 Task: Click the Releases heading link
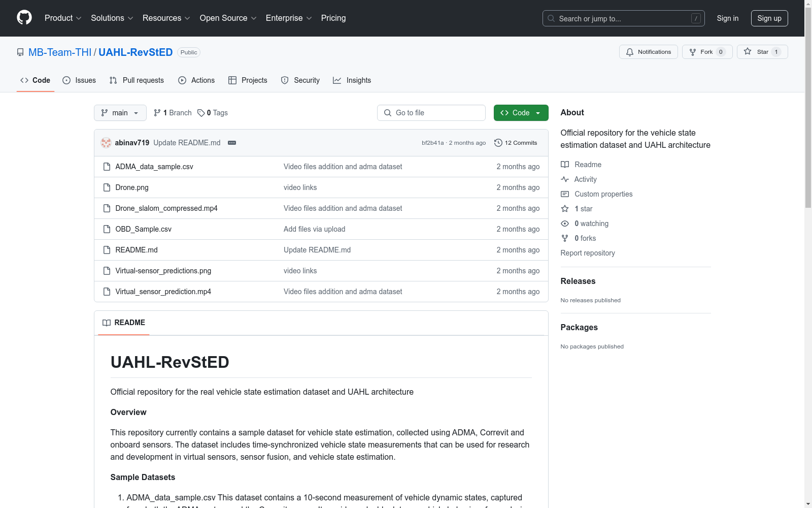click(578, 281)
